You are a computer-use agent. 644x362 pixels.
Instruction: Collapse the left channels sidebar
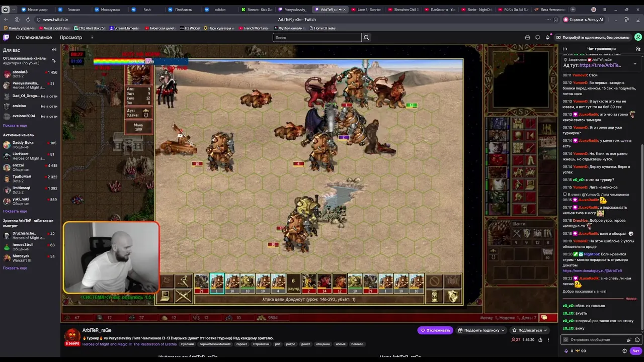[54, 50]
